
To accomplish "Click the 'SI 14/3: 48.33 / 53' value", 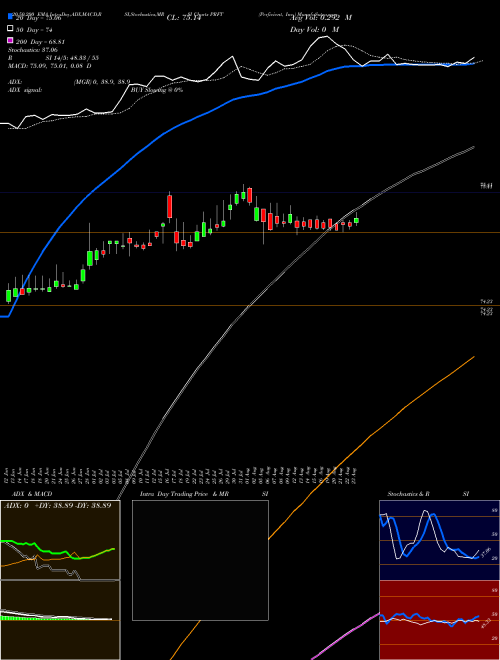I will 72,58.
